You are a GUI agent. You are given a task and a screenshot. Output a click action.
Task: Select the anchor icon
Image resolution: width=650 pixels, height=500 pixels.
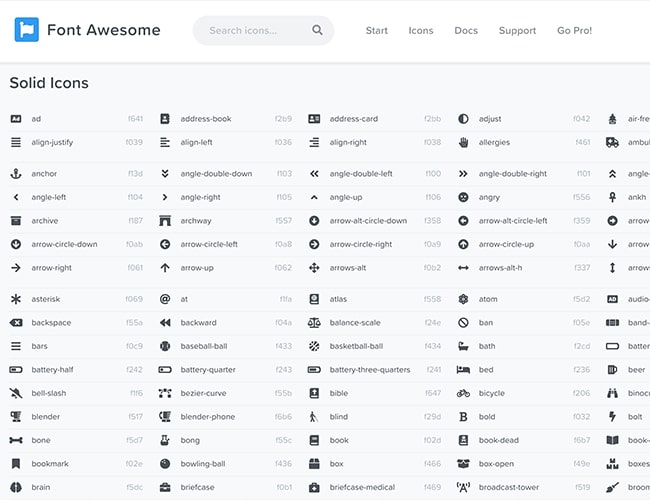pyautogui.click(x=16, y=174)
